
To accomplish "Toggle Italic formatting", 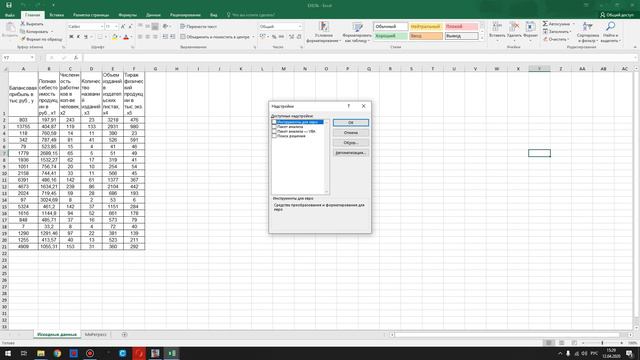I will [x=78, y=37].
